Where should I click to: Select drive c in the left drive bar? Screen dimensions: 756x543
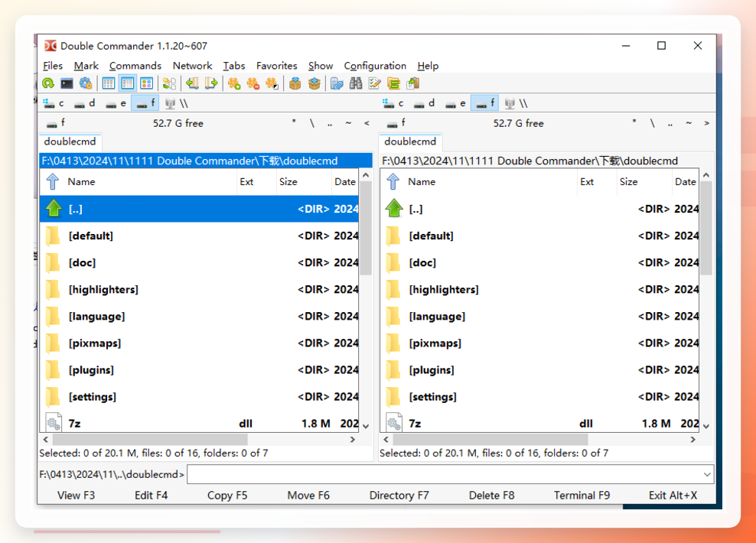click(54, 103)
